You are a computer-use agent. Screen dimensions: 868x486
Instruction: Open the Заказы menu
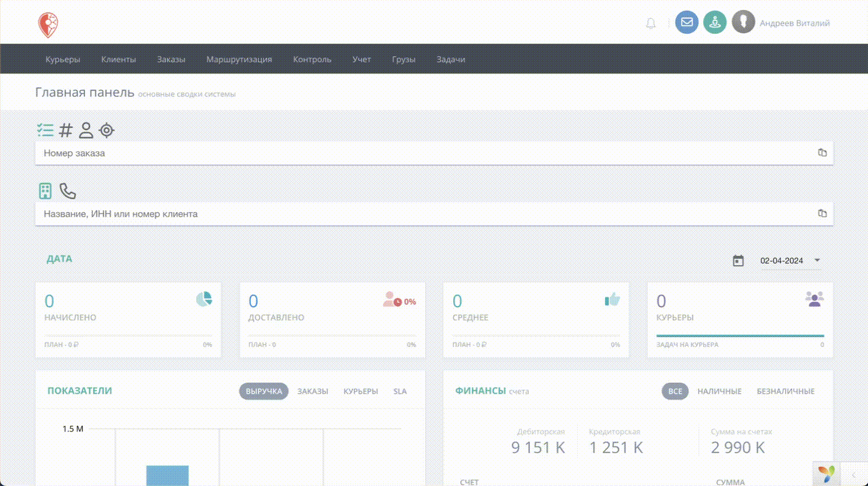point(171,59)
